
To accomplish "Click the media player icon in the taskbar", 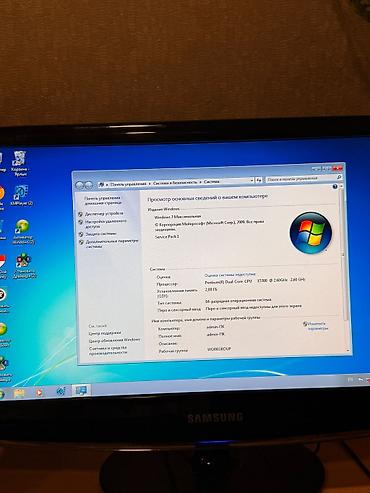I will click(x=39, y=392).
